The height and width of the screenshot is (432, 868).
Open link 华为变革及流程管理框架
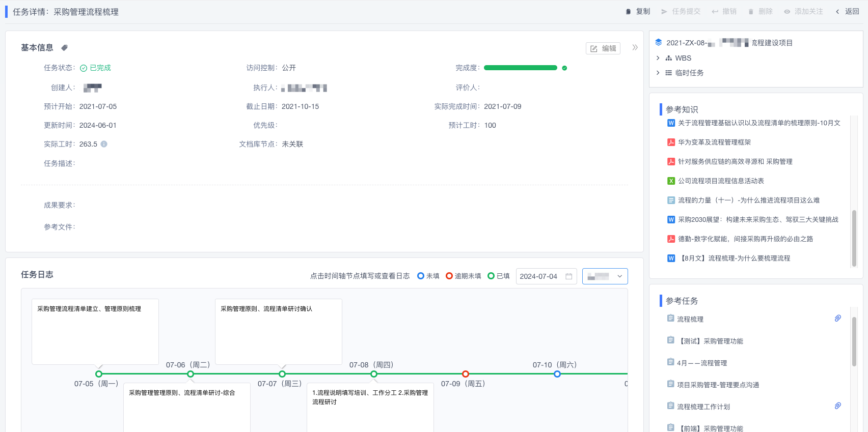coord(714,142)
